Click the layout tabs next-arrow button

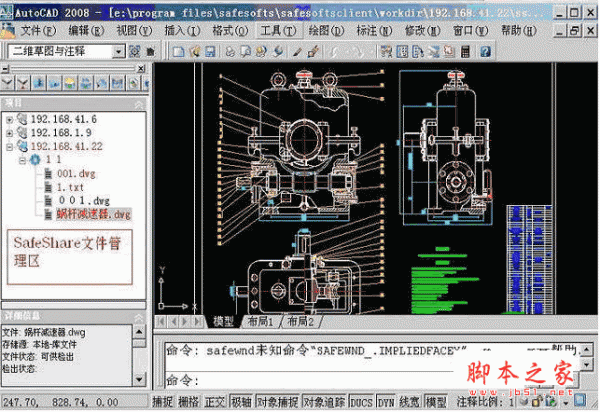185,321
